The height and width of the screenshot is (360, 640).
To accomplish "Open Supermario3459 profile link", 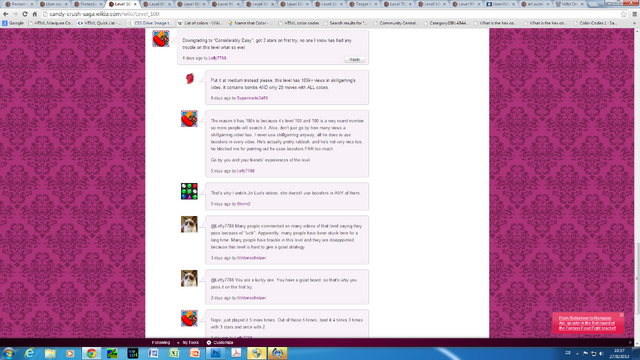I will [252, 98].
